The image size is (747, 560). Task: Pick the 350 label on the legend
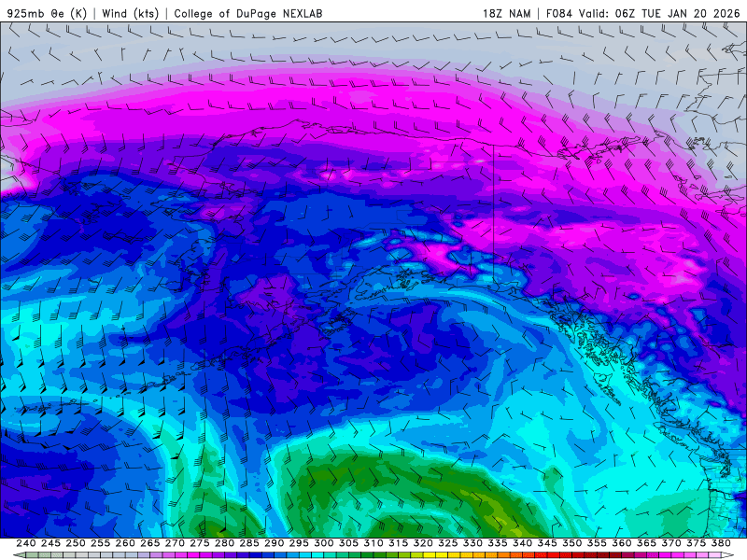571,543
